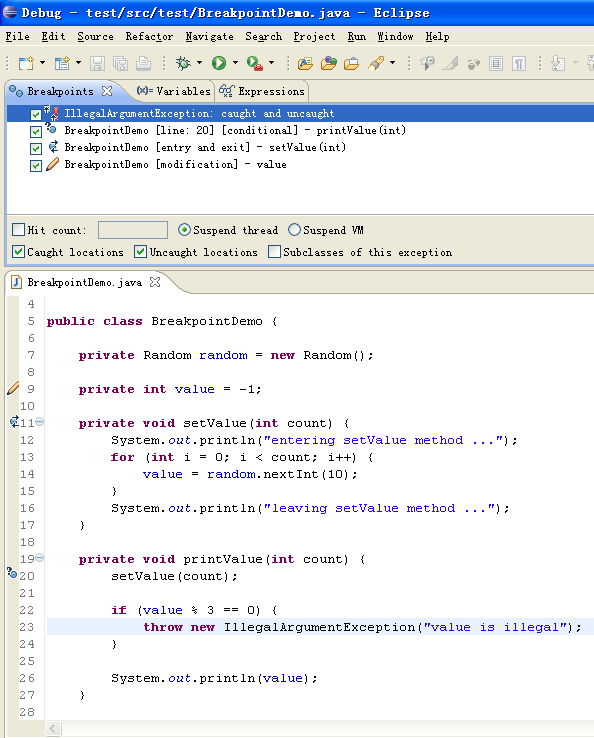This screenshot has width=594, height=738.
Task: Click the Debug bug icon in toolbar
Action: tap(183, 63)
